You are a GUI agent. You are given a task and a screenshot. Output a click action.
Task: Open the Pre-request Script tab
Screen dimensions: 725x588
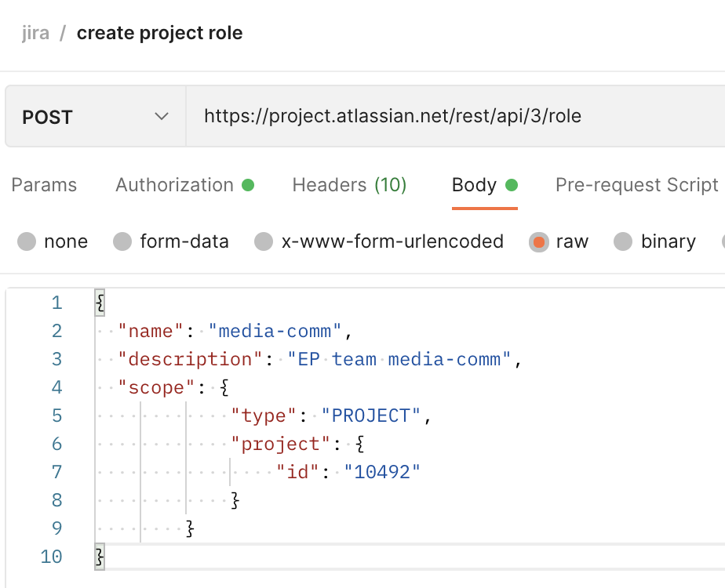636,185
